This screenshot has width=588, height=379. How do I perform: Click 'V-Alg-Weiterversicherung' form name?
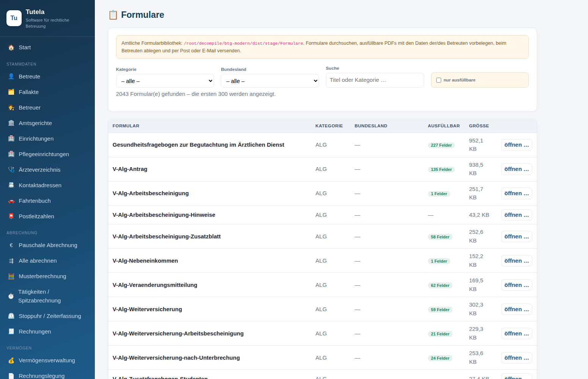tap(147, 309)
